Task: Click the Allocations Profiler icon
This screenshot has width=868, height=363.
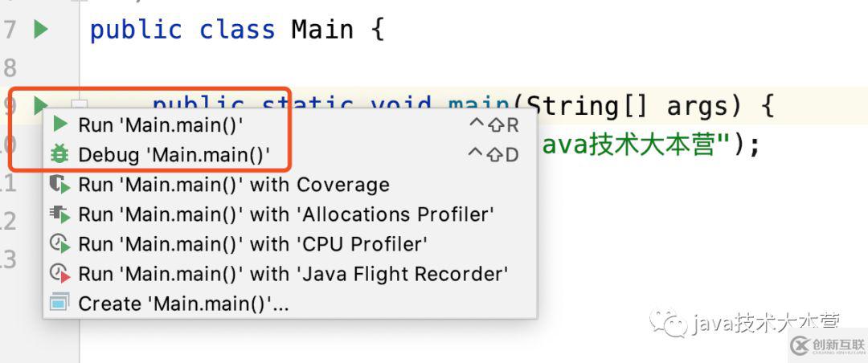Action: (x=59, y=214)
